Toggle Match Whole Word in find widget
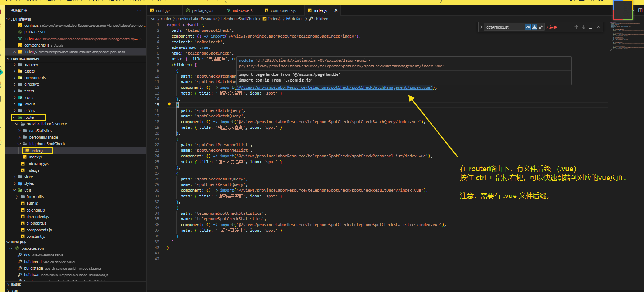Viewport: 644px width, 292px height. point(534,27)
